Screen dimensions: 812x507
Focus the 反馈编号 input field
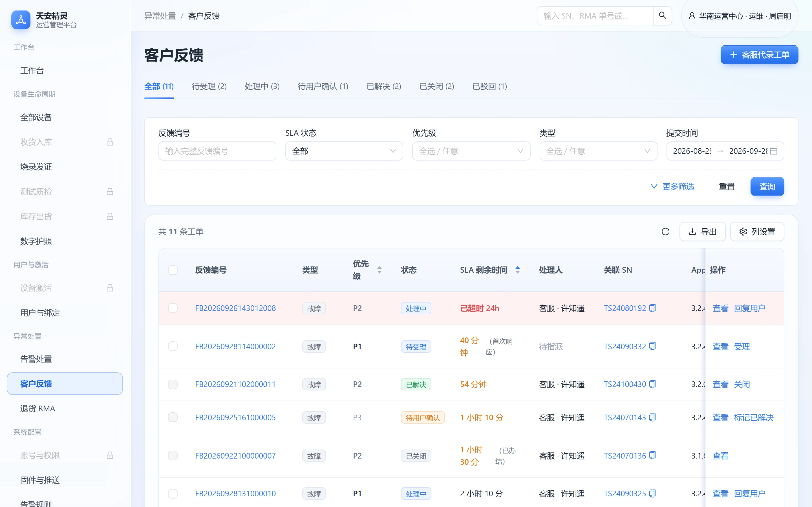(x=217, y=151)
